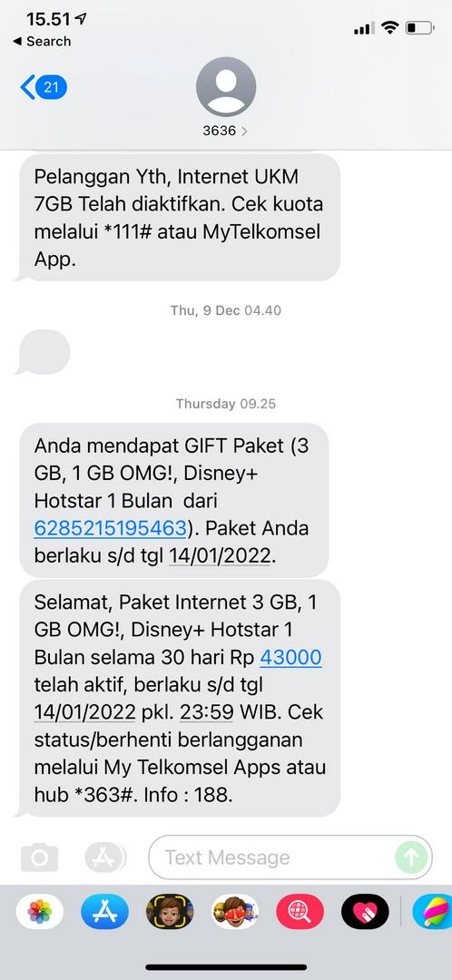Open the 3636 contact avatar

pyautogui.click(x=226, y=87)
